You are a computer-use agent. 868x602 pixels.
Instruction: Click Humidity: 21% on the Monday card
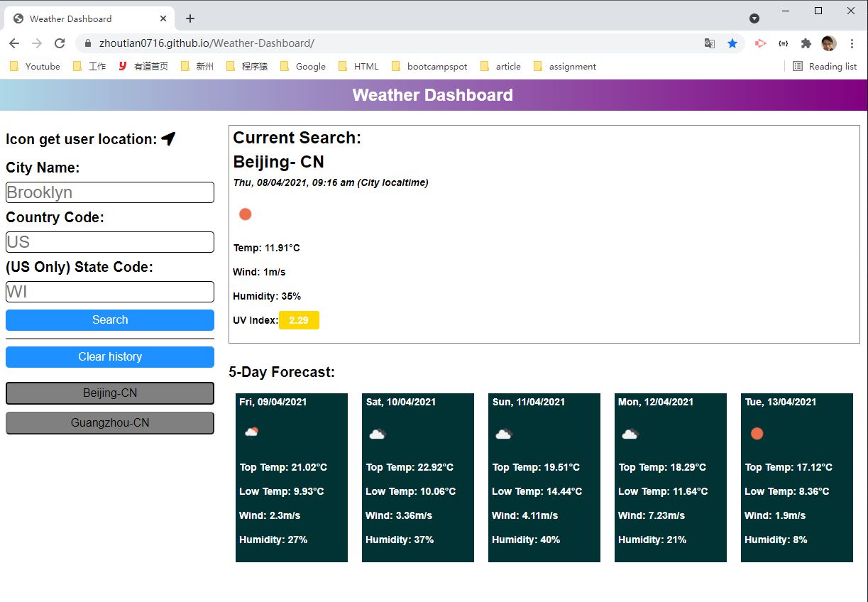652,540
